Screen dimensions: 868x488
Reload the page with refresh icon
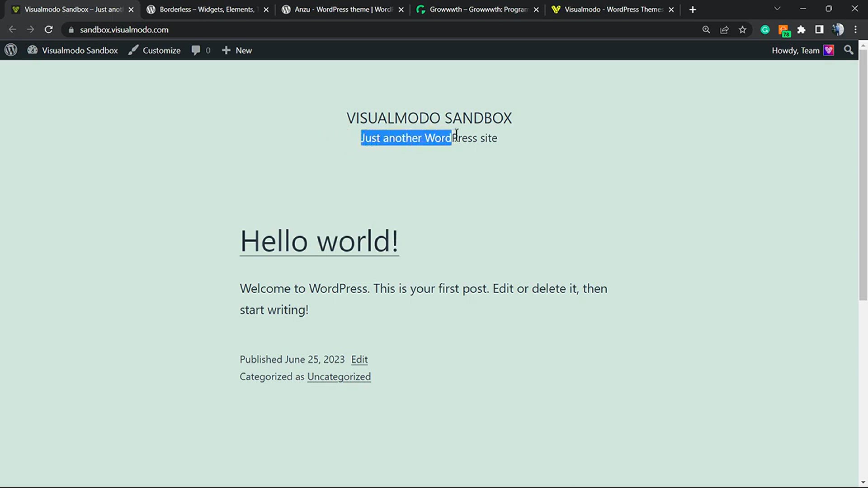tap(48, 29)
